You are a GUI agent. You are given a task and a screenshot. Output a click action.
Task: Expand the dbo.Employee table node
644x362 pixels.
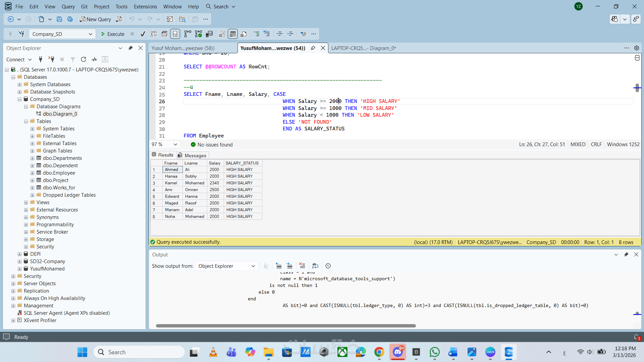click(32, 173)
